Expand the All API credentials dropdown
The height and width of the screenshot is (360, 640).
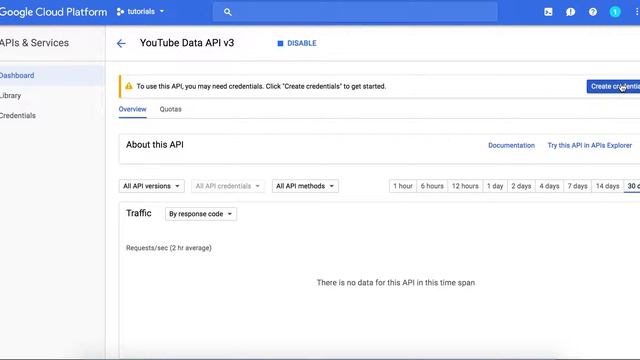coord(228,186)
